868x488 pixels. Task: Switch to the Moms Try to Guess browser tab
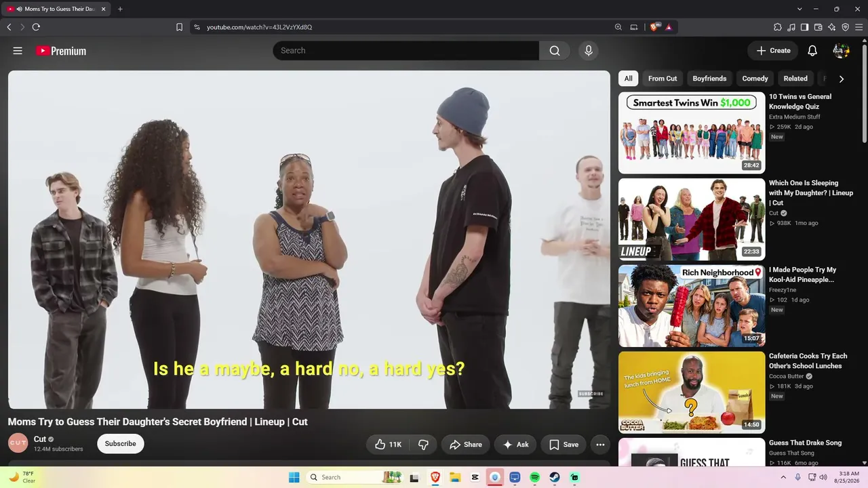[57, 9]
